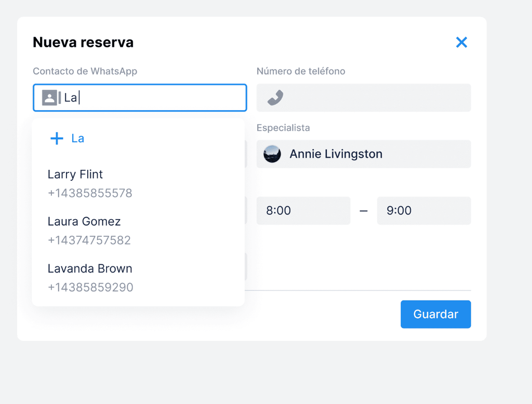Viewport: 532px width, 404px height.
Task: Click the contact card icon in WhatsApp field
Action: 49,98
